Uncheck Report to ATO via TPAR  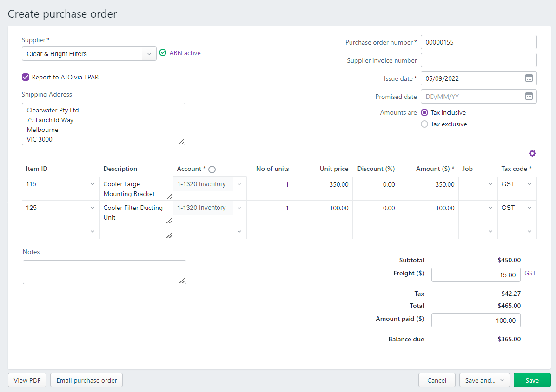26,77
